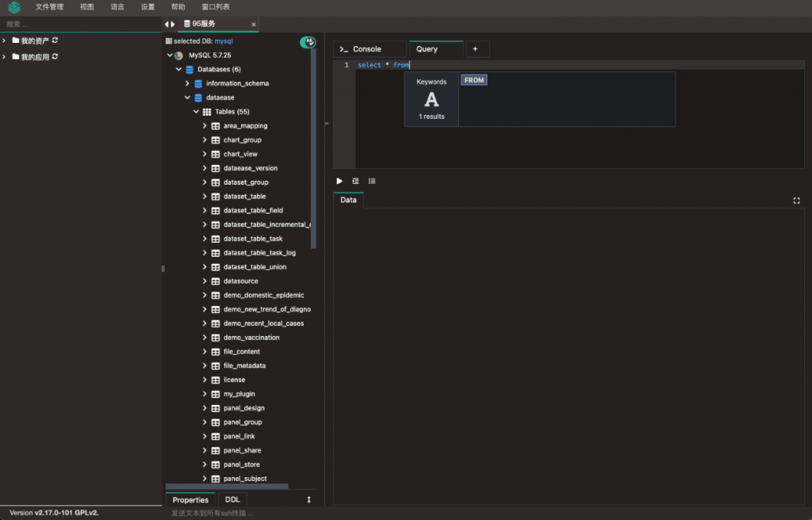
Task: Click the 我的应用 folder icon
Action: click(x=16, y=56)
